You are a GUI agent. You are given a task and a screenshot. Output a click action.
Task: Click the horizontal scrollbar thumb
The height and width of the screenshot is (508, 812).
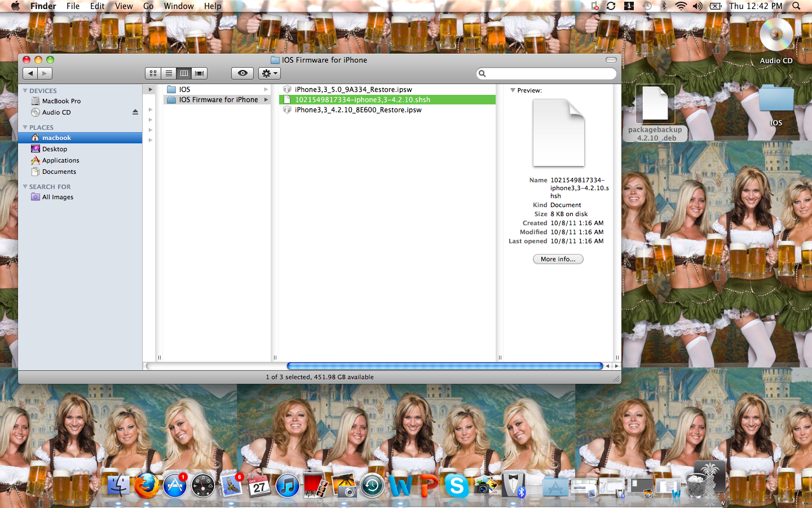pos(445,366)
